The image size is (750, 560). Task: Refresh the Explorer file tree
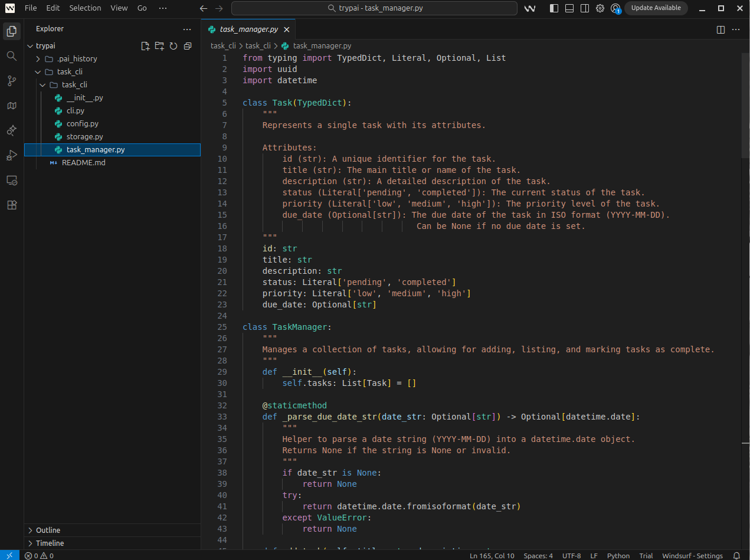pos(173,46)
